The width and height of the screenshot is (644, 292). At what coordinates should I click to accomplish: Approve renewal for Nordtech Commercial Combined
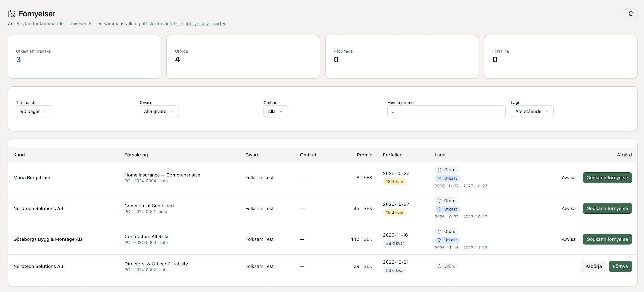[x=607, y=208]
